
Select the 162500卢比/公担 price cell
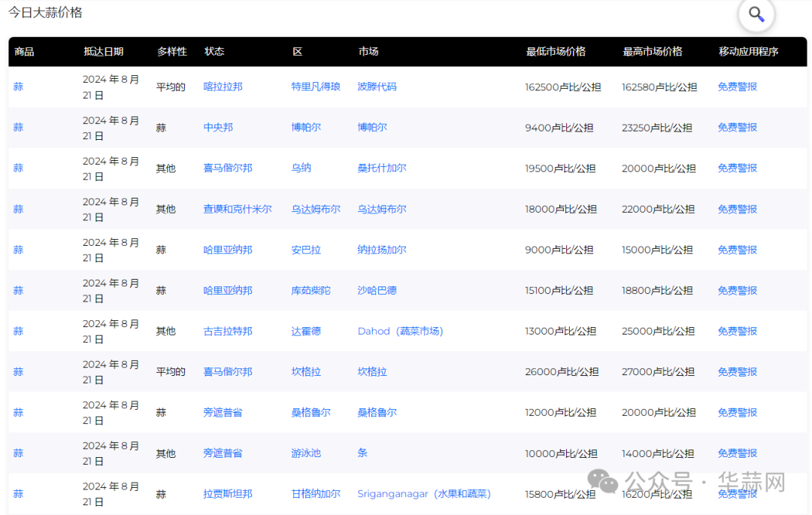pyautogui.click(x=563, y=87)
